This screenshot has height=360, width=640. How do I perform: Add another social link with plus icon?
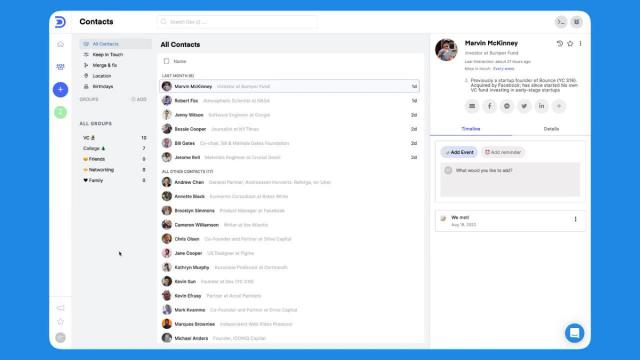559,106
